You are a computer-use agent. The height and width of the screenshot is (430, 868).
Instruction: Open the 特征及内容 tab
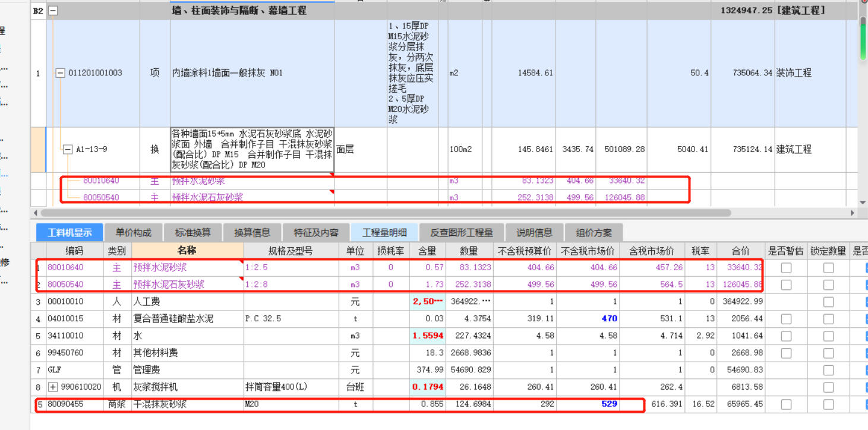pos(316,232)
